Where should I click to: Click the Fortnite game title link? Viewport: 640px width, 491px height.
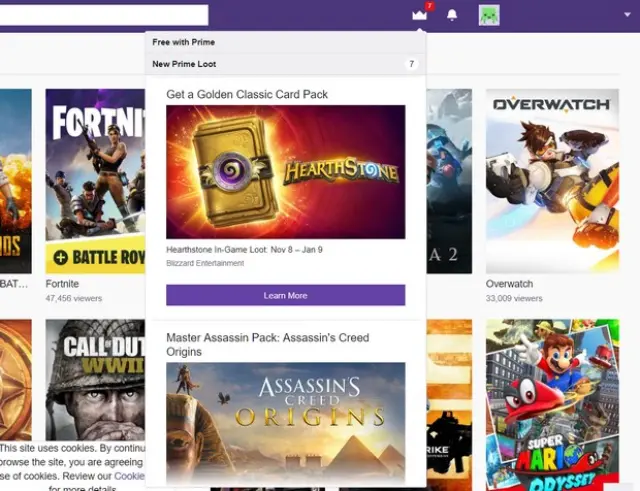tap(62, 284)
